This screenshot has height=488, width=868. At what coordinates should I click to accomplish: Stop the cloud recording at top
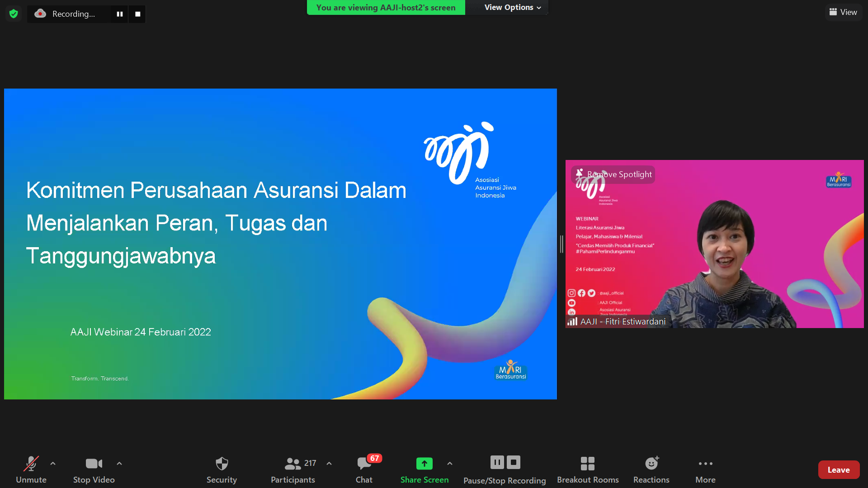click(137, 14)
